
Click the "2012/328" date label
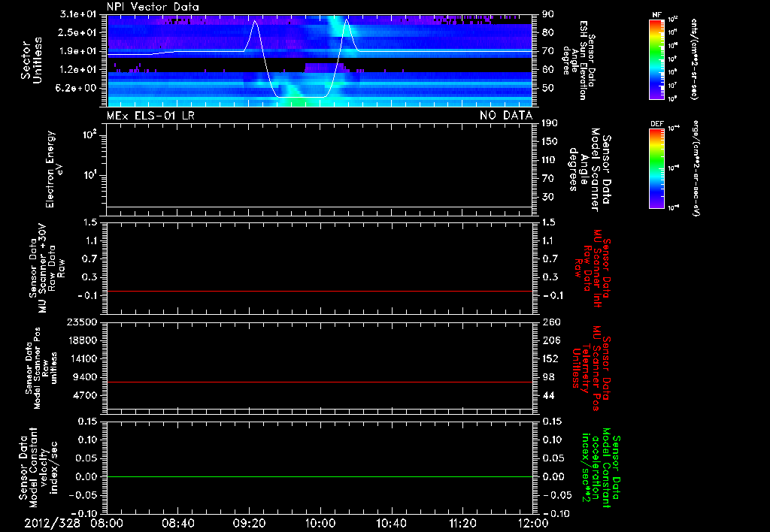pos(53,523)
